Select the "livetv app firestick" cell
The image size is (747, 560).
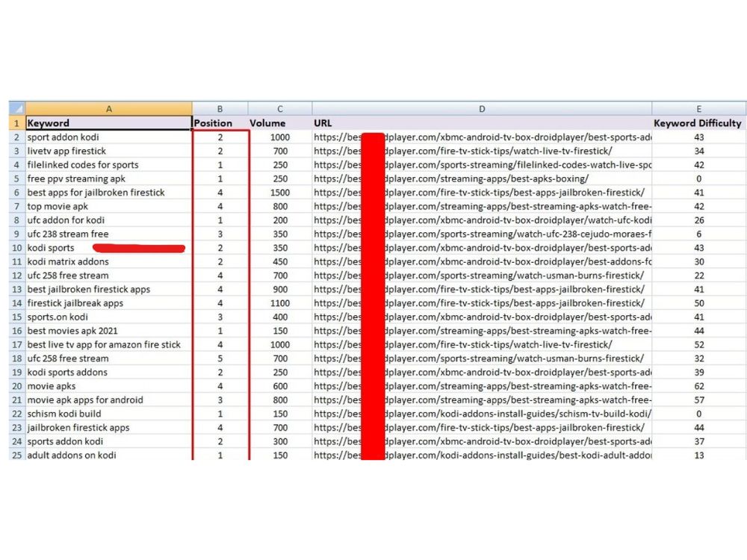coord(108,151)
